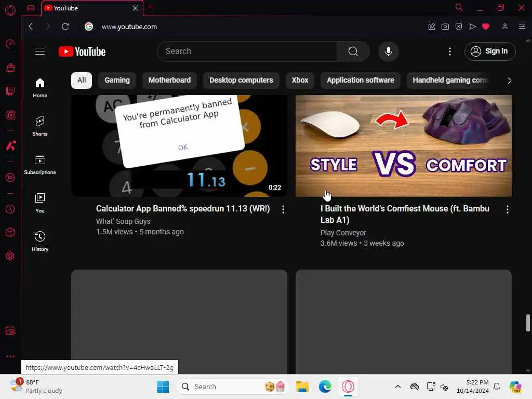Viewport: 532px width, 399px height.
Task: Select the Application software filter chip
Action: tap(361, 81)
